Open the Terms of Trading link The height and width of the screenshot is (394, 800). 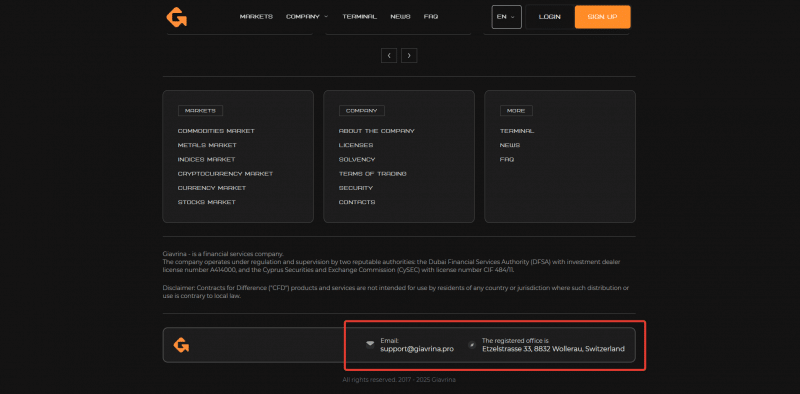(x=372, y=174)
